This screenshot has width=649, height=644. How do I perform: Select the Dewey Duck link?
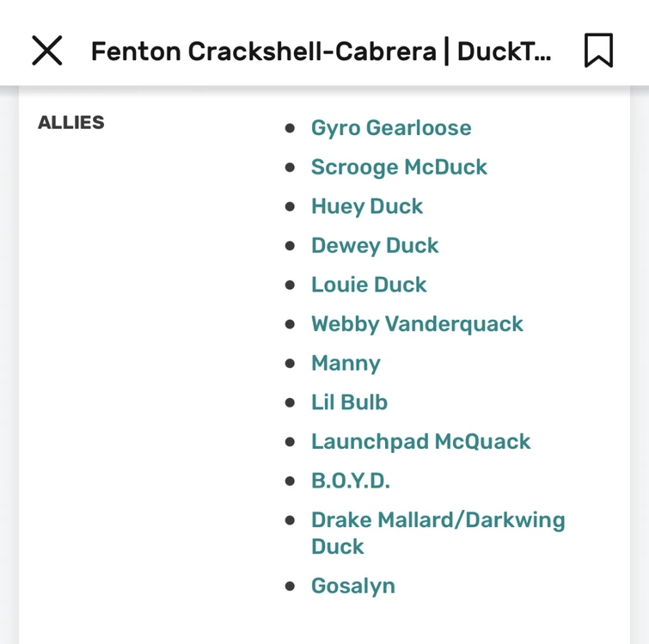(x=375, y=245)
